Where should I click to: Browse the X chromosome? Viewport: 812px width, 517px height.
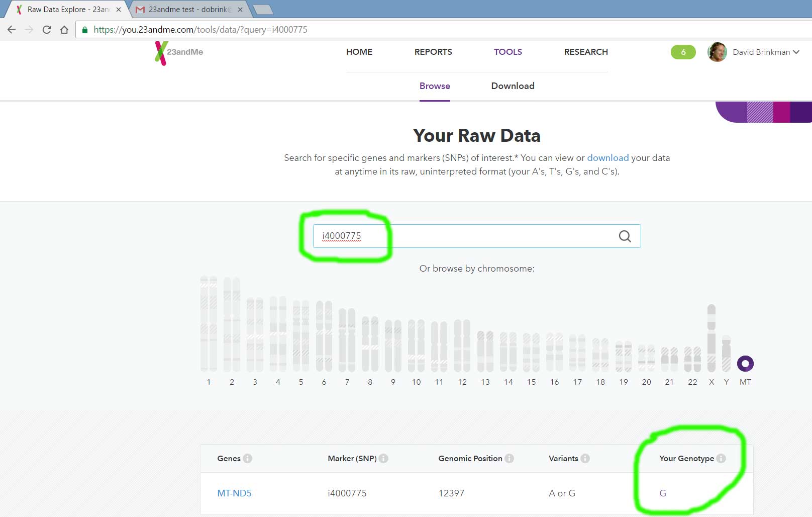(712, 338)
